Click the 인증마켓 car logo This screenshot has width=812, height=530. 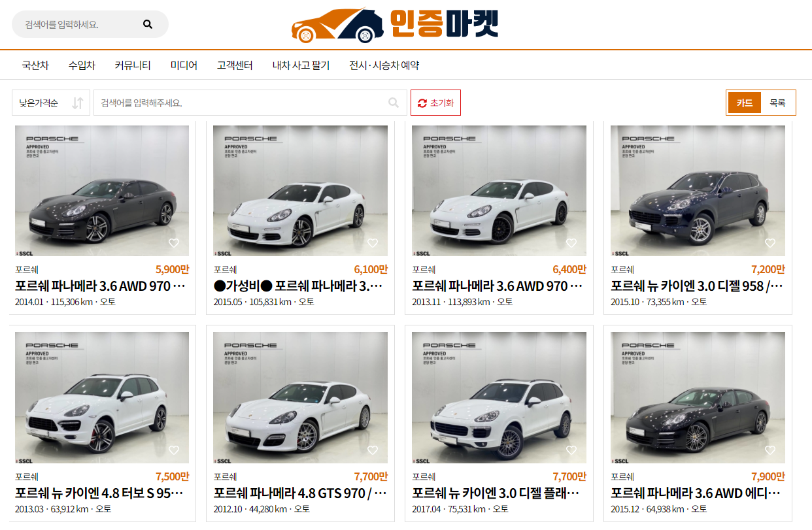pos(394,25)
